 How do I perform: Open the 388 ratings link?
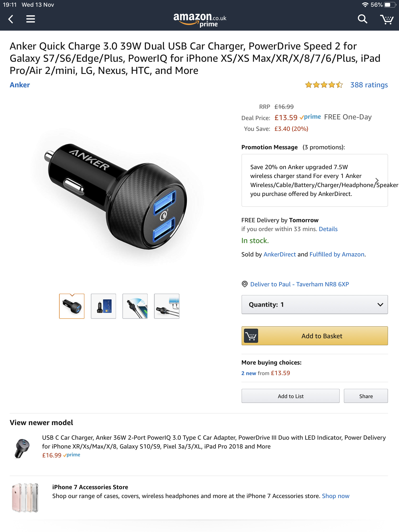pos(369,85)
